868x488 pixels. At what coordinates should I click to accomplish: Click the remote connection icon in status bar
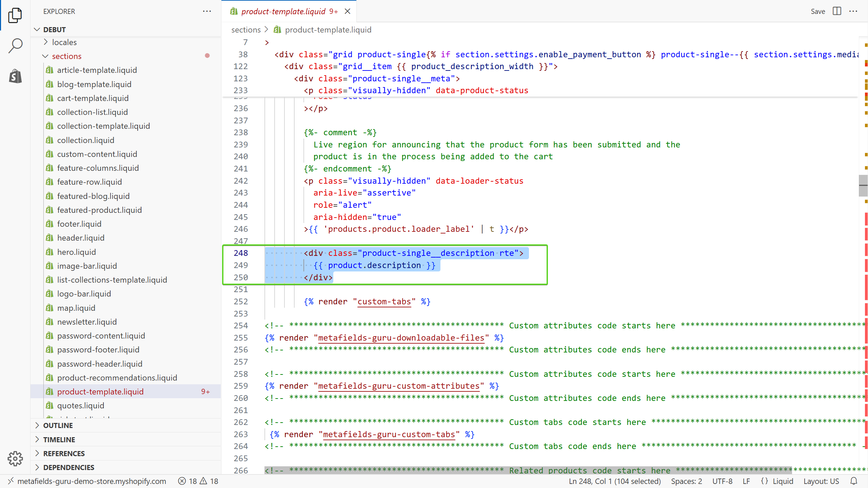coord(11,481)
